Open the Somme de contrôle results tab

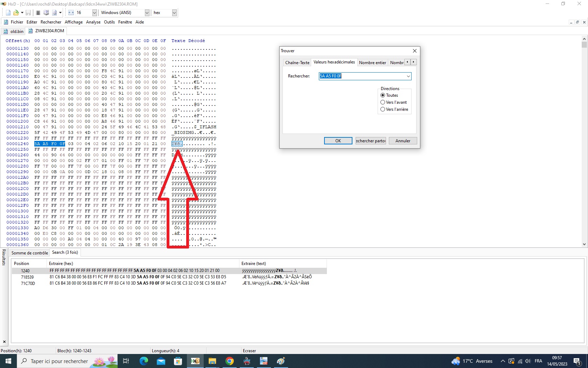click(30, 253)
